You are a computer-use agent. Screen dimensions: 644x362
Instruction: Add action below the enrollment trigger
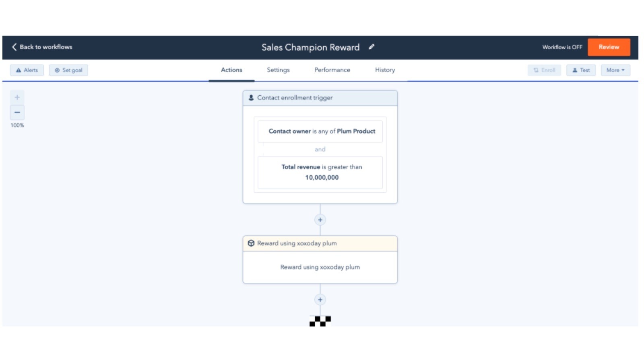click(320, 220)
